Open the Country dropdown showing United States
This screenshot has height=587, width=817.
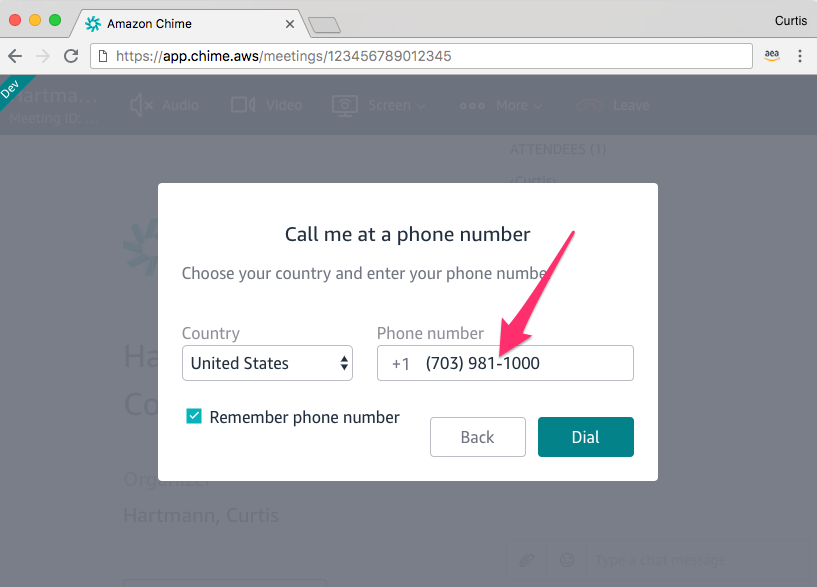pos(267,363)
